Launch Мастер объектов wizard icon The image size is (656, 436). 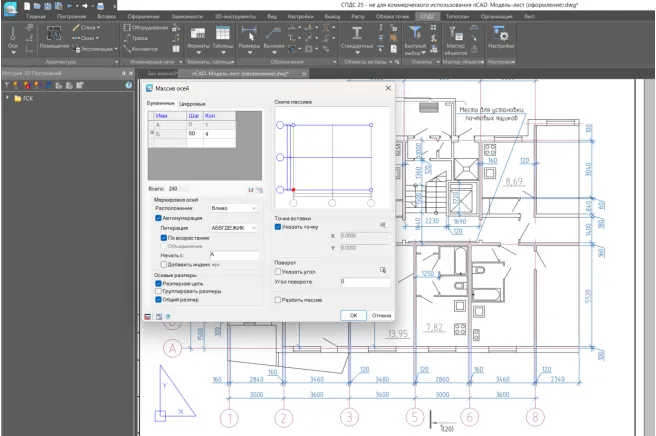(456, 36)
